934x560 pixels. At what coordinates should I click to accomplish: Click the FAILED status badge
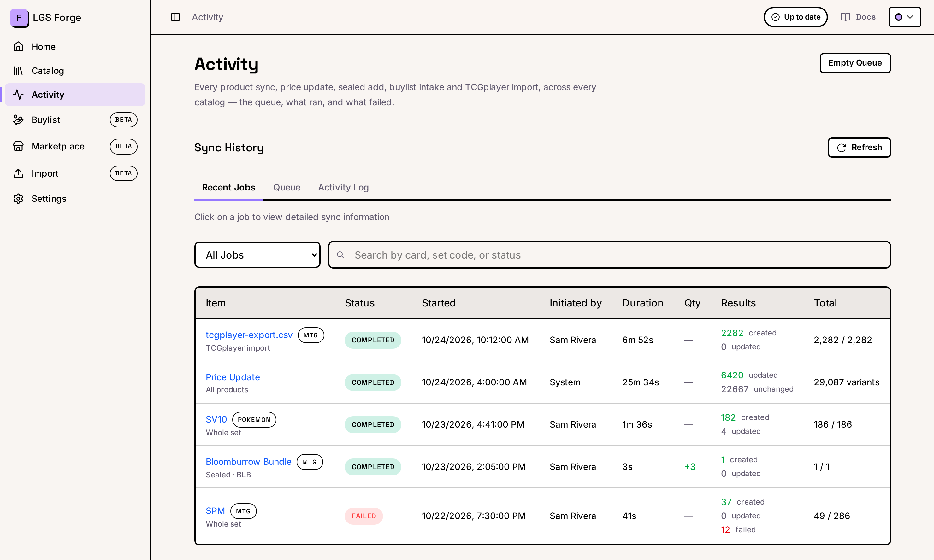tap(364, 516)
